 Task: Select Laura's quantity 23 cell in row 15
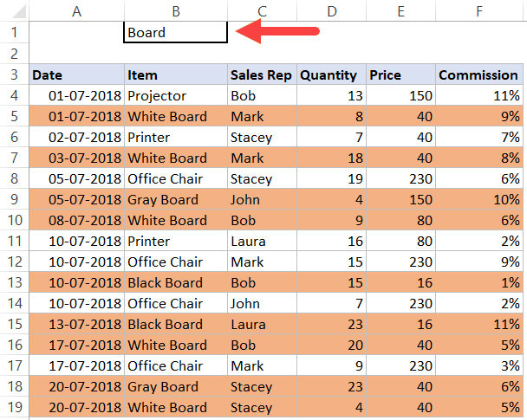(x=331, y=324)
